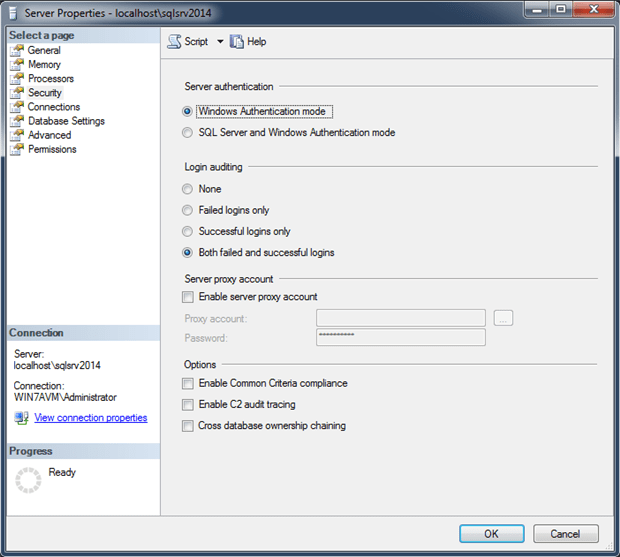Click the Login auditing heading
The height and width of the screenshot is (557, 620).
213,167
